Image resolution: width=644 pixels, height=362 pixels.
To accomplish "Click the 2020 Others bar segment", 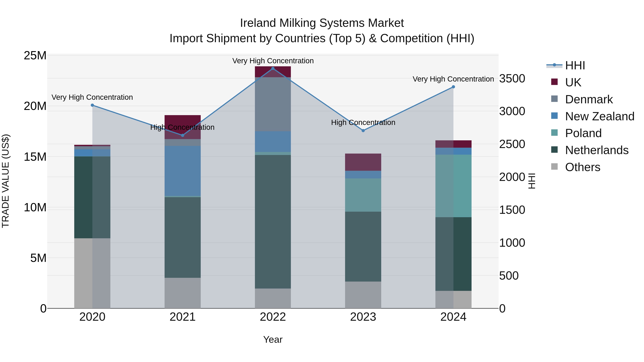I will [x=92, y=273].
